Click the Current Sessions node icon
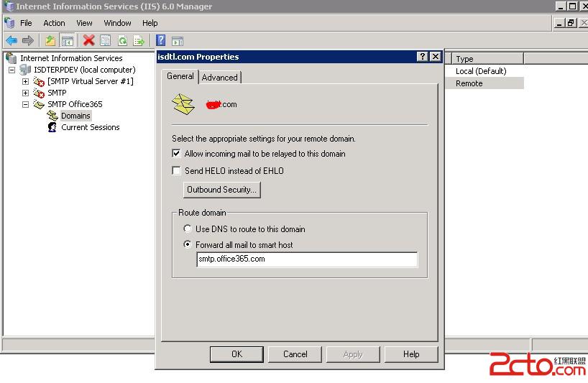The image size is (588, 383). click(52, 127)
